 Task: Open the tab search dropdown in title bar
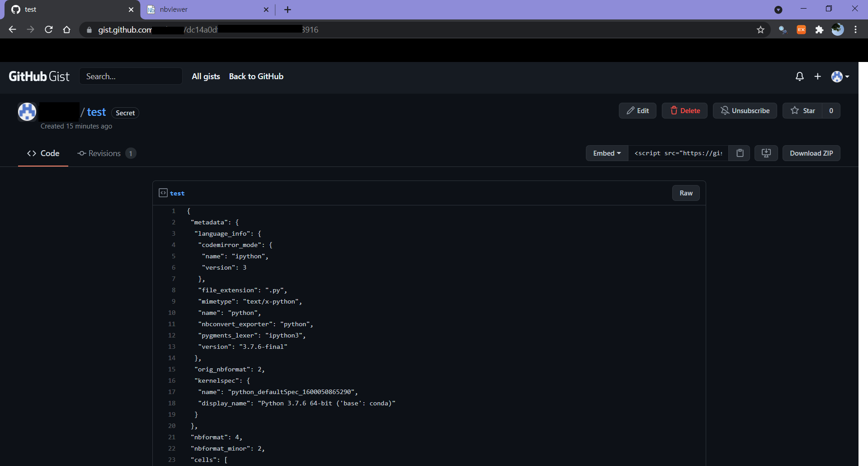pyautogui.click(x=778, y=10)
